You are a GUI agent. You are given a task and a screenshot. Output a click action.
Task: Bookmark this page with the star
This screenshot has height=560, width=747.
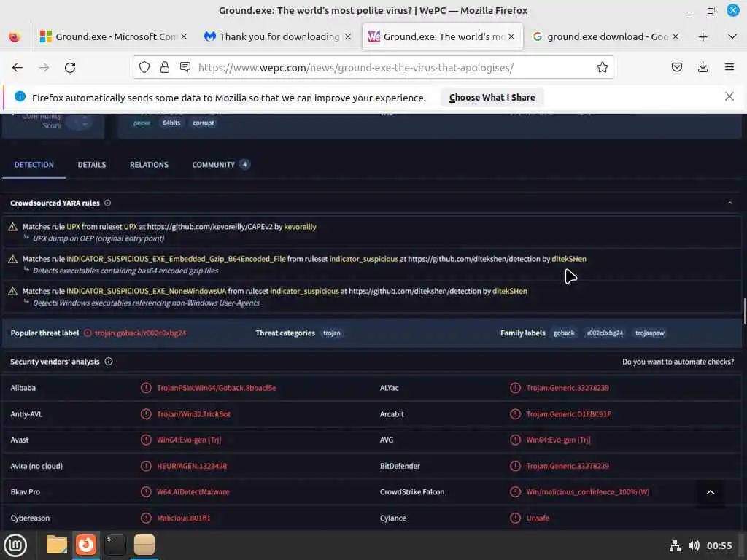click(602, 68)
